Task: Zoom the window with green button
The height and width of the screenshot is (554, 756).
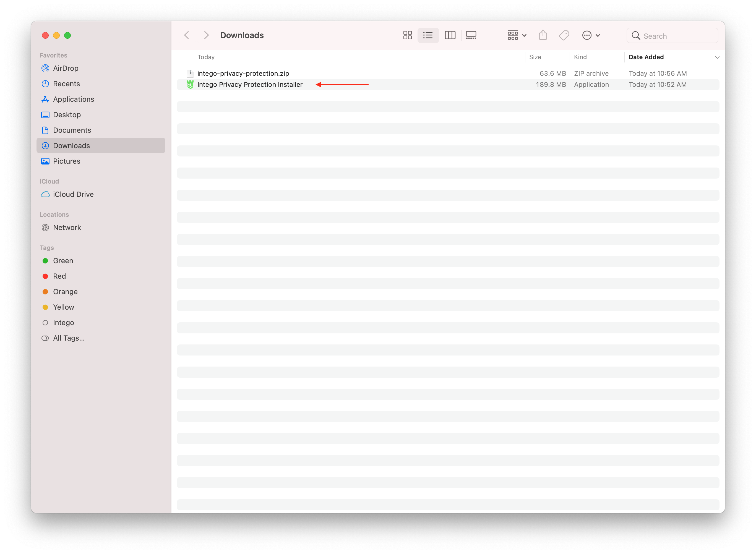Action: click(x=67, y=35)
